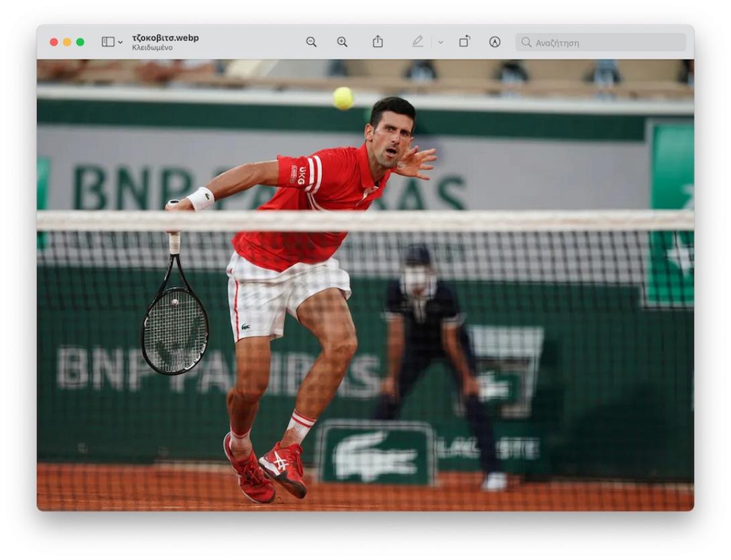Close the Preview window
Image resolution: width=731 pixels, height=560 pixels.
[x=54, y=42]
